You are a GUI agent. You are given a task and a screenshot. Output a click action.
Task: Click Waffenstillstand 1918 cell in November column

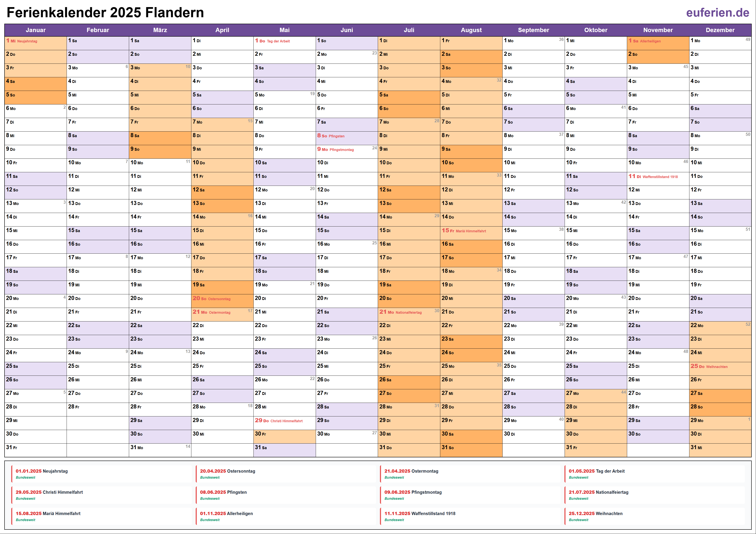coord(658,177)
